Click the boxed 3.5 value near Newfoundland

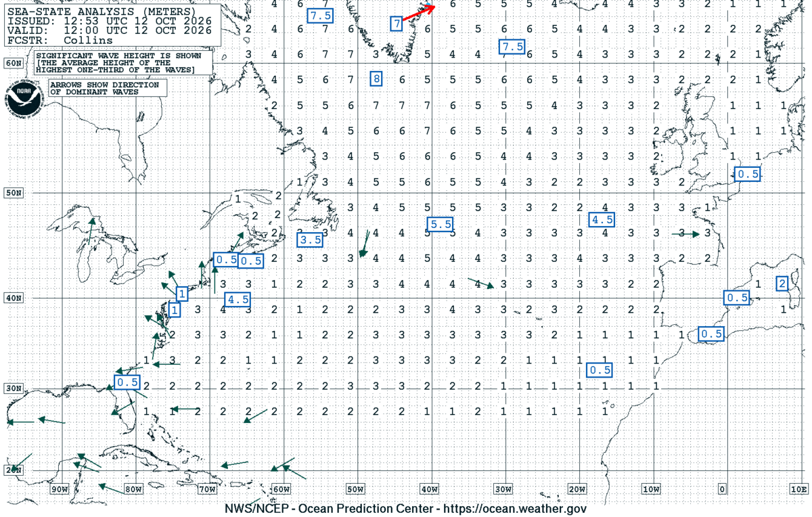click(x=311, y=240)
